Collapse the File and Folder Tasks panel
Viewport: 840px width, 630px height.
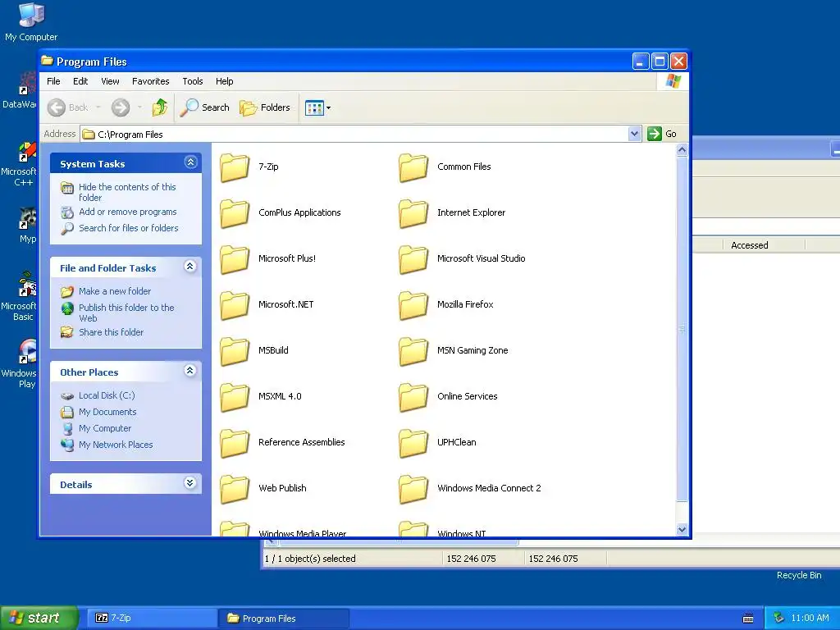pyautogui.click(x=190, y=267)
